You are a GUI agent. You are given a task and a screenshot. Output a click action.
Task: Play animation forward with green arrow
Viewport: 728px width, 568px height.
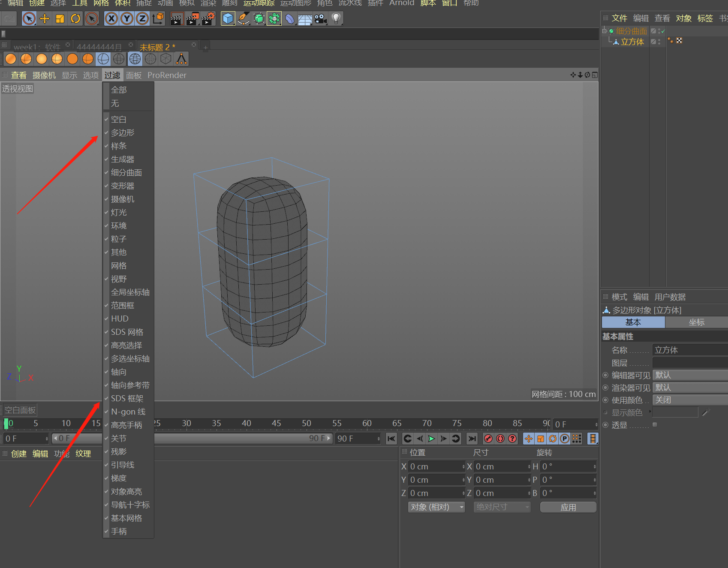coord(432,439)
